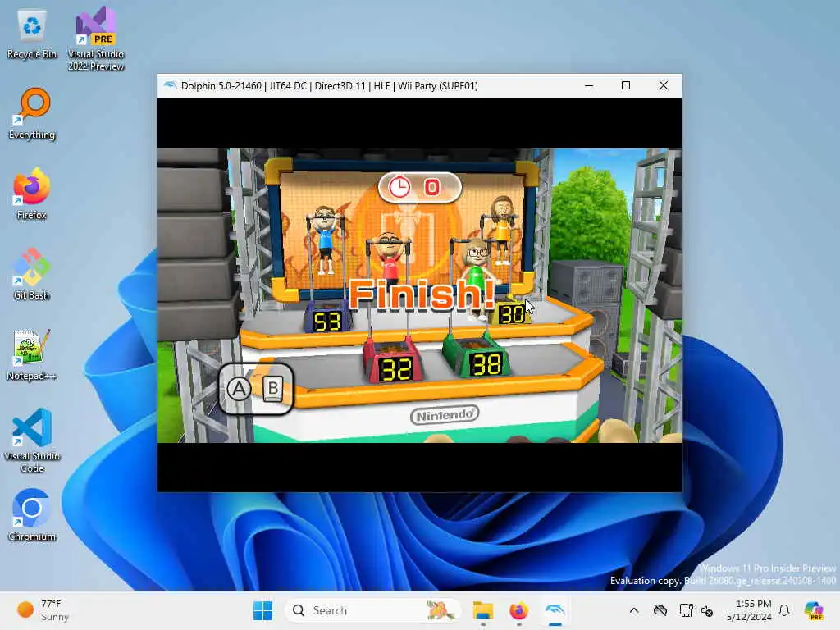Open the display/network tray icon

(686, 610)
